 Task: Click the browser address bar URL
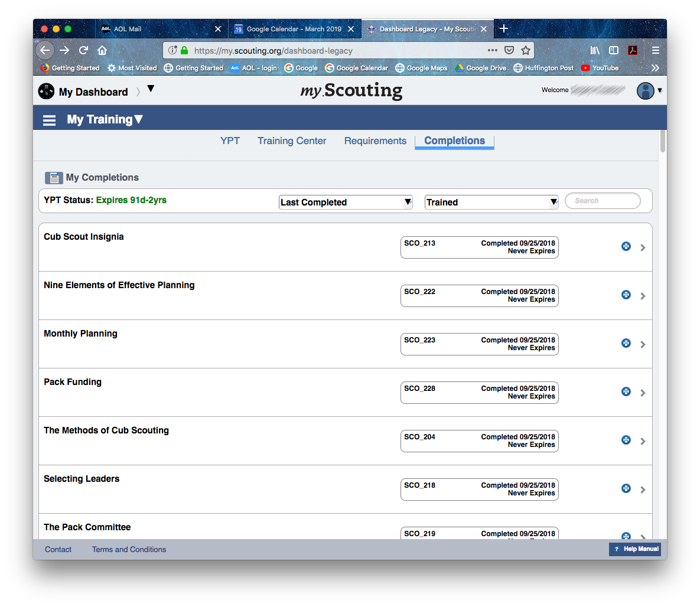(274, 51)
